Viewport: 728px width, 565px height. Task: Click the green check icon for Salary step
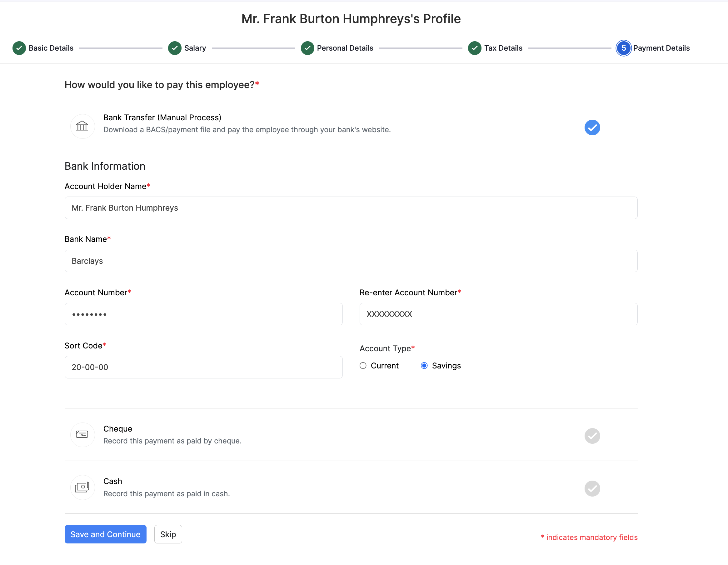click(x=175, y=48)
